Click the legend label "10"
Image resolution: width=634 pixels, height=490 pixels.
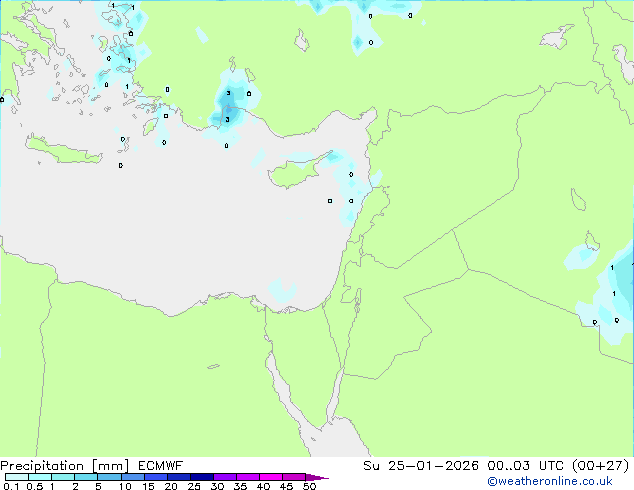click(125, 486)
